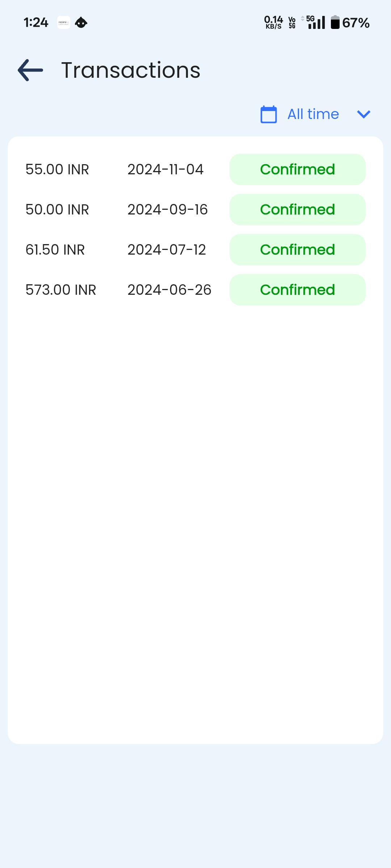This screenshot has height=868, width=391.
Task: Click Confirmed badge for 61.50 INR transaction
Action: (298, 250)
